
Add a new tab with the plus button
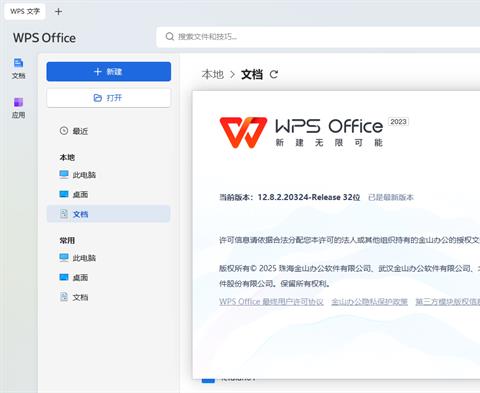coord(58,12)
